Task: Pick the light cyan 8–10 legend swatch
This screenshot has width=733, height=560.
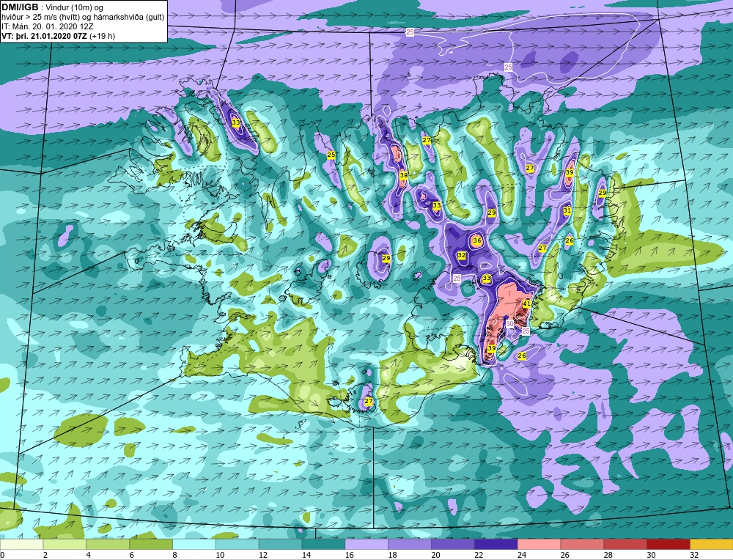Action: (194, 545)
